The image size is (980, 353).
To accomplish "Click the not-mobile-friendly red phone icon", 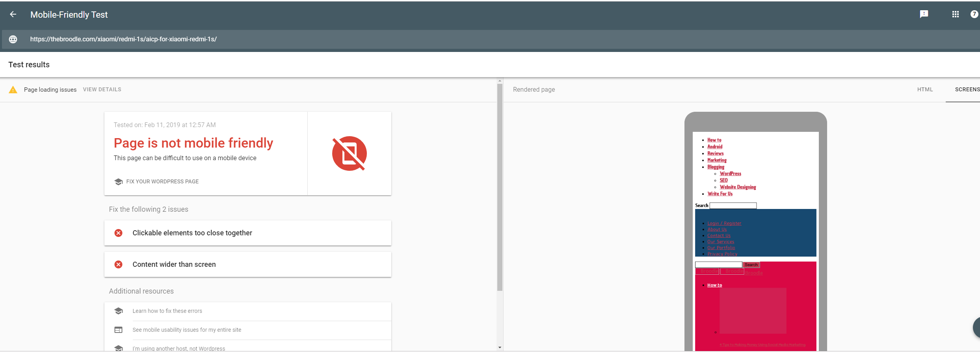I will pyautogui.click(x=350, y=153).
